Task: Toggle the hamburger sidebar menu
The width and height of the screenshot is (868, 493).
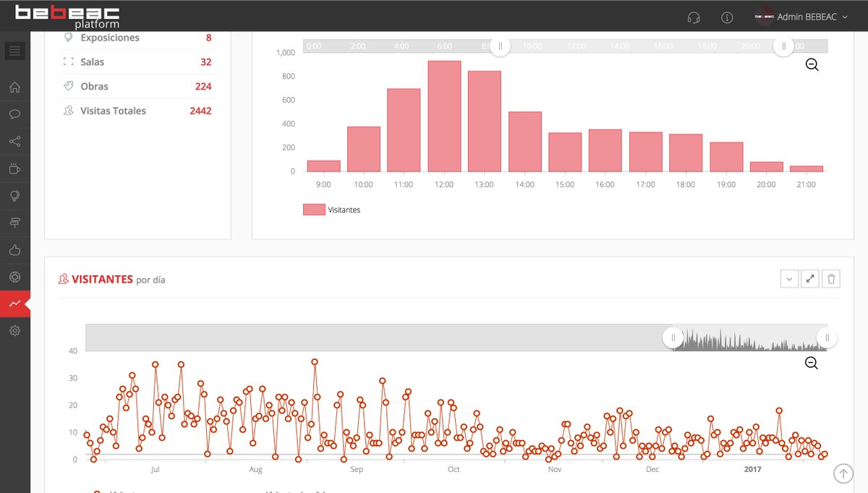Action: click(14, 51)
